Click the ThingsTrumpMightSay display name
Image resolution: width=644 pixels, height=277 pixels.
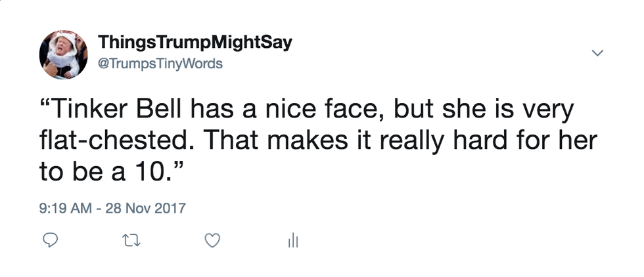point(195,43)
